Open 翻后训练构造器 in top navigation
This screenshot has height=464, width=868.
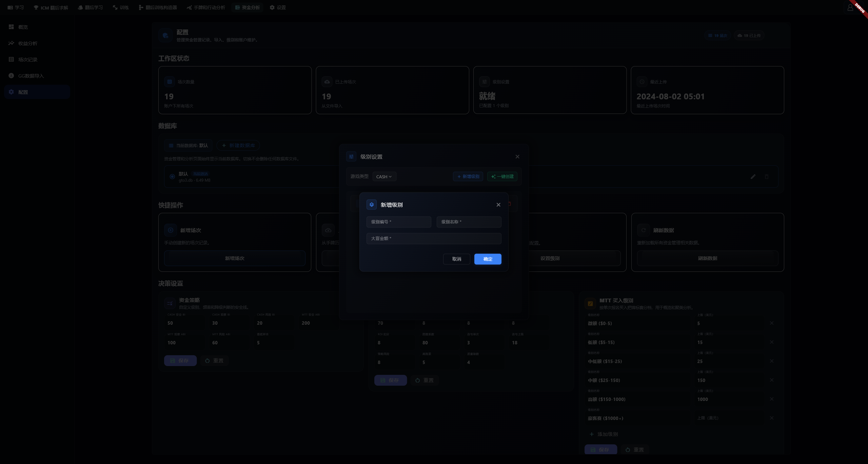pyautogui.click(x=158, y=7)
